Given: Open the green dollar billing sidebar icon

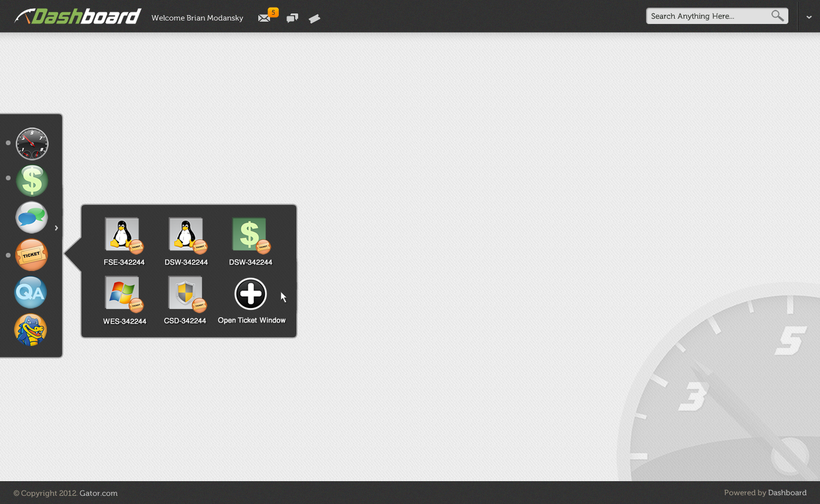Looking at the screenshot, I should click(x=32, y=180).
